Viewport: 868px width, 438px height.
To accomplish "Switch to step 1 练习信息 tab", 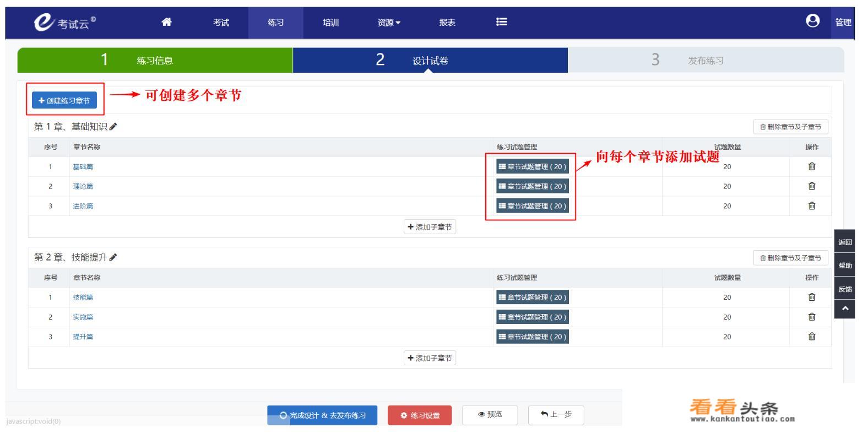I will tap(155, 60).
